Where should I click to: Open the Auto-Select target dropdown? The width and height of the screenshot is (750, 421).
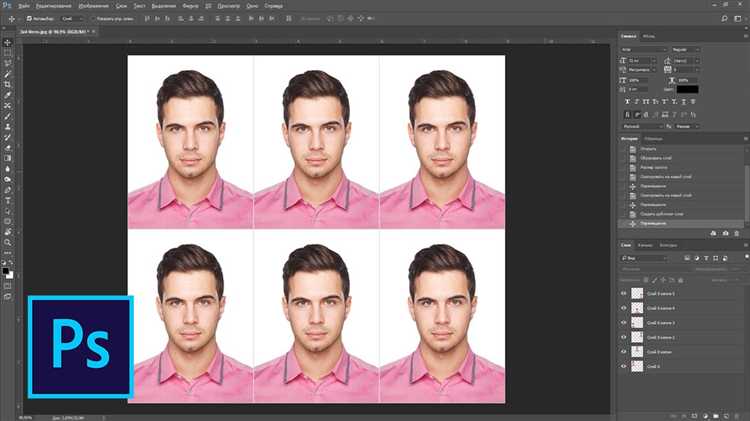[x=72, y=19]
